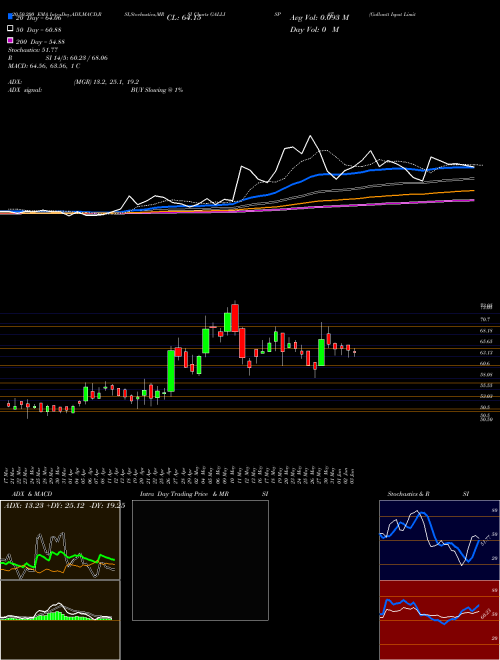This screenshot has width=500, height=660.
Task: Click the MACD: 64.56, 63.56 line
Action: pos(44,66)
